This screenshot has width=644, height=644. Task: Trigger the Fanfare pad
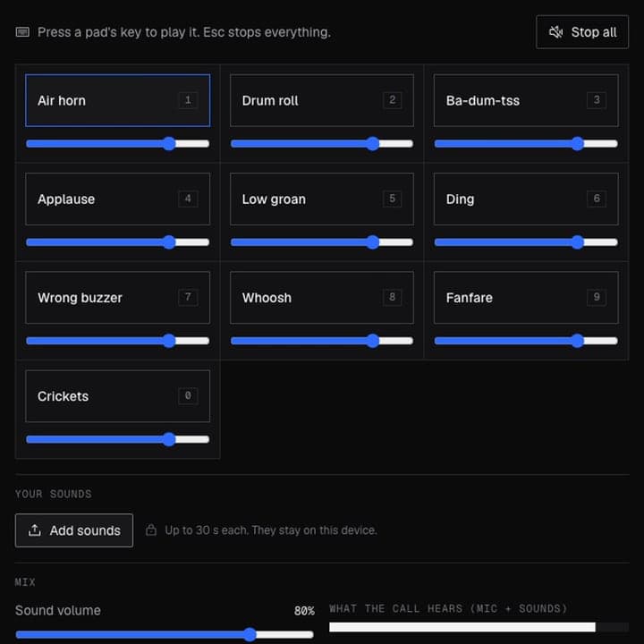click(526, 297)
